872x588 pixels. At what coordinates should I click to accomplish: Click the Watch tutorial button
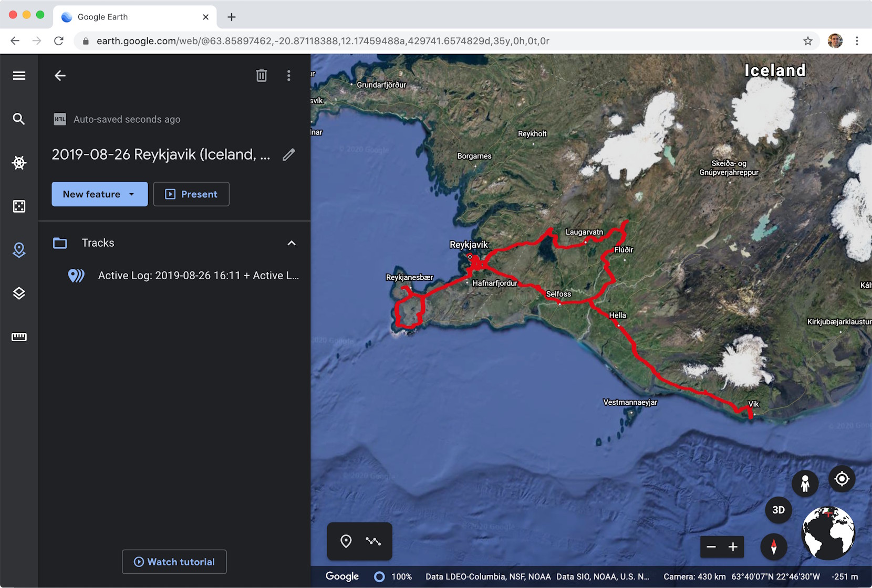pos(174,562)
